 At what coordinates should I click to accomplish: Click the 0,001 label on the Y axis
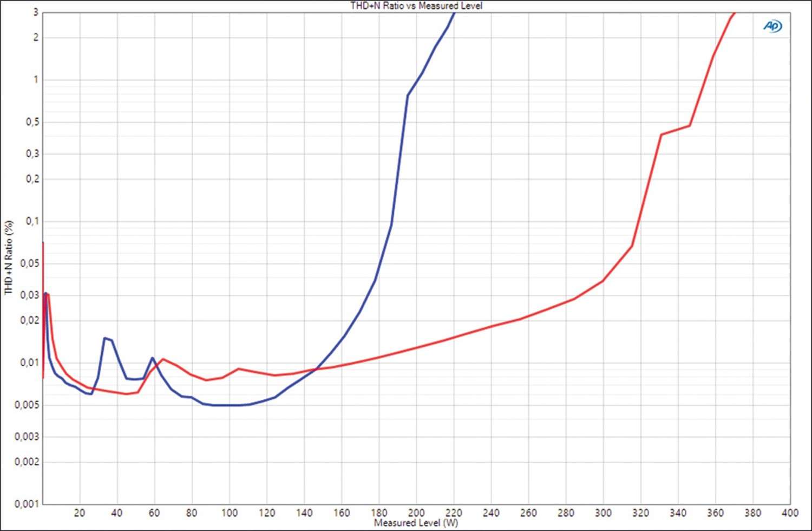(27, 504)
